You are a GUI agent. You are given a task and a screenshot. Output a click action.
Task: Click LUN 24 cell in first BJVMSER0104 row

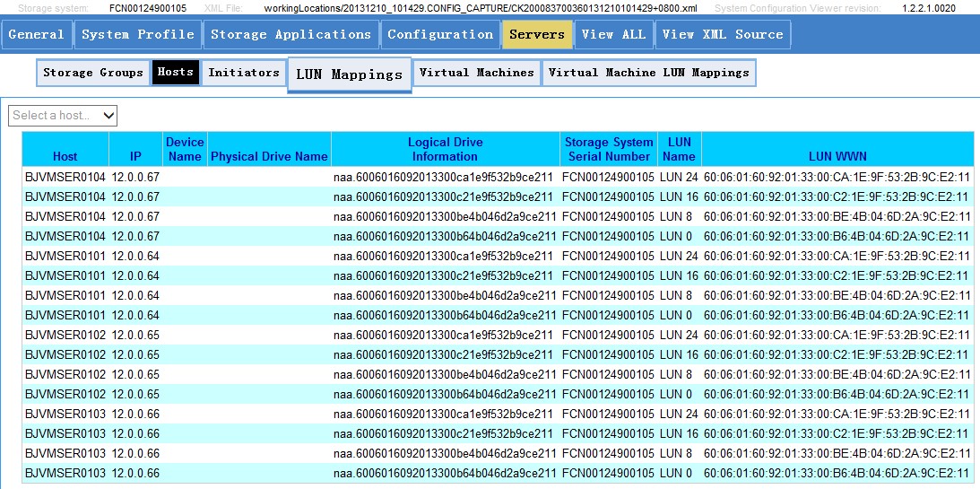pos(679,177)
